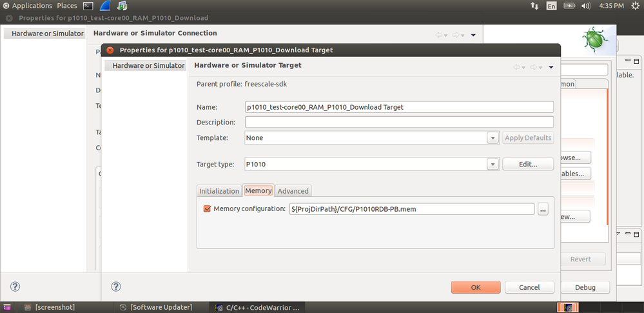Switch to C/C++ - CodeWarrior taskbar window
This screenshot has height=313, width=644.
(259, 307)
